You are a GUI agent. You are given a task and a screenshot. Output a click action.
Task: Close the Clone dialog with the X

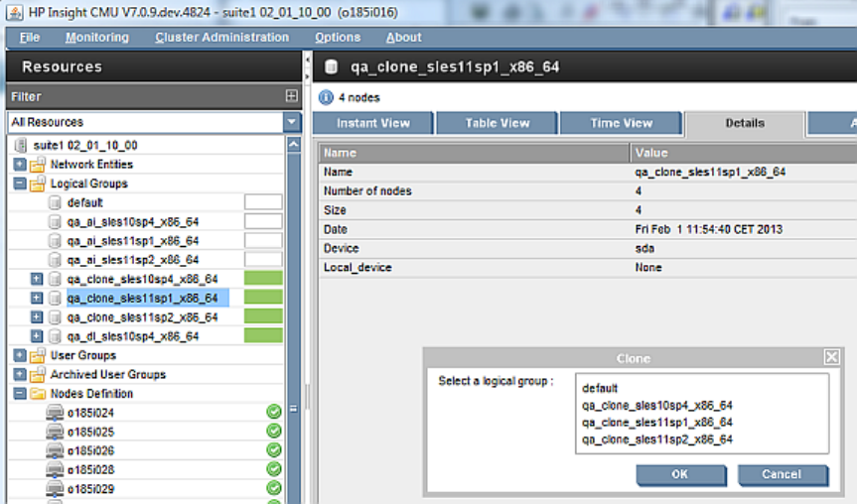click(831, 357)
